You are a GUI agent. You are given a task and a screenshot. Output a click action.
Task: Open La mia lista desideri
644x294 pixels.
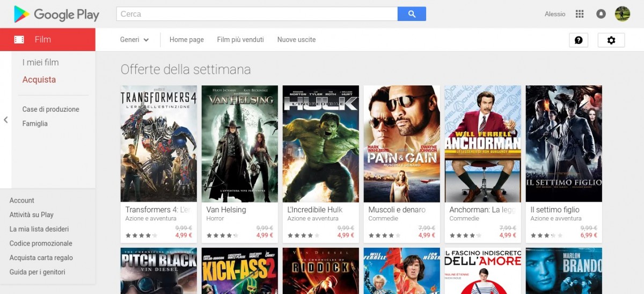(39, 229)
